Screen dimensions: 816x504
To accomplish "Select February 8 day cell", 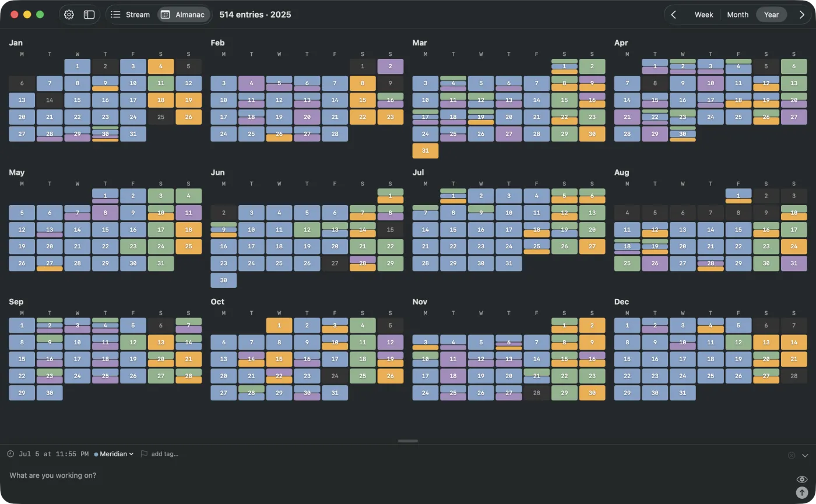I will (363, 83).
